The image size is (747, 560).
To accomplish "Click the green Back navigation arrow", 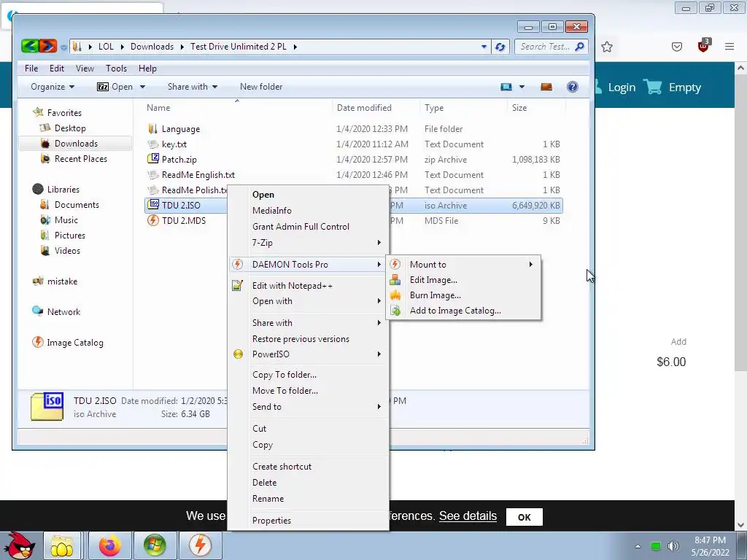I will point(29,46).
